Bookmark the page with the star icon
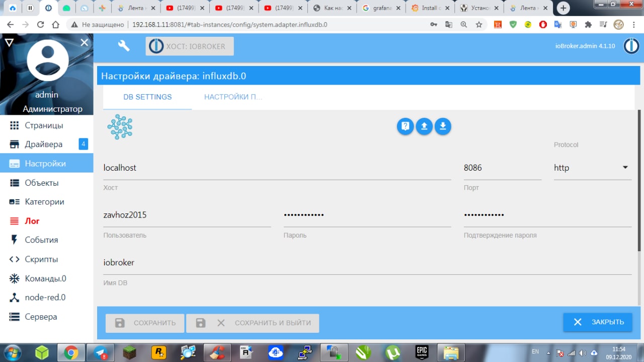644x362 pixels. tap(479, 24)
